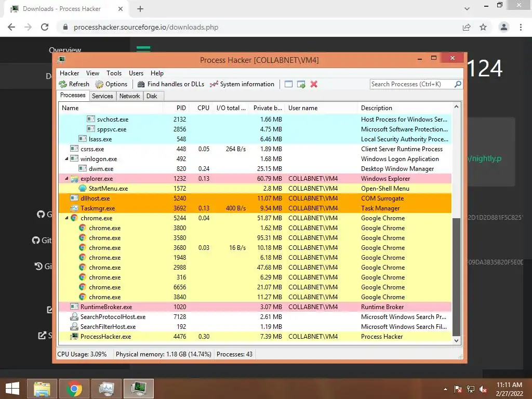The height and width of the screenshot is (399, 532).
Task: Open the Help menu
Action: (157, 73)
